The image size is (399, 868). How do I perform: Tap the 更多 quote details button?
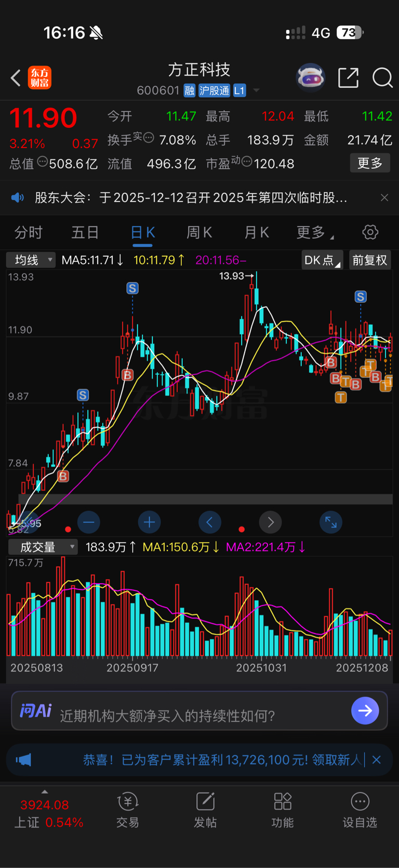[370, 163]
